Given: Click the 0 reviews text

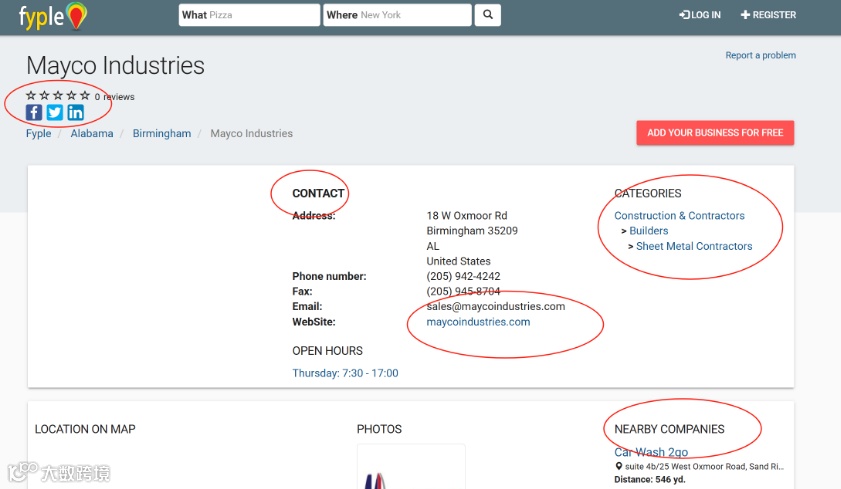Looking at the screenshot, I should pos(114,97).
